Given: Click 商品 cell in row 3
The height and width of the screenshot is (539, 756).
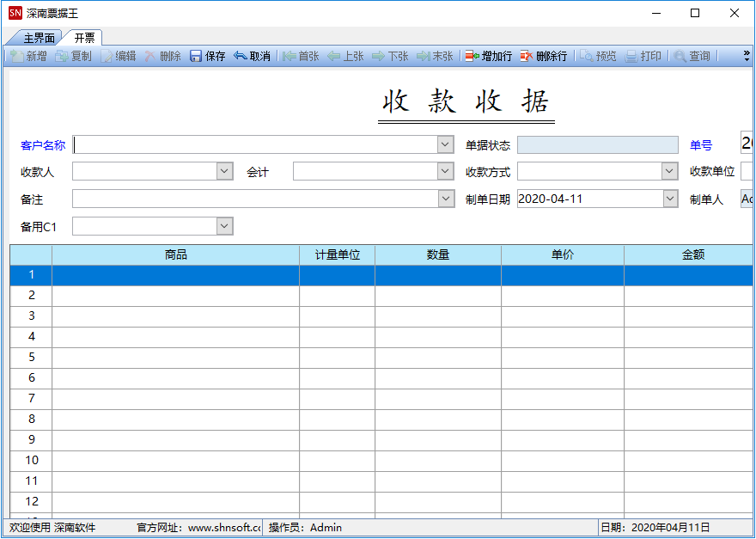Looking at the screenshot, I should click(175, 316).
